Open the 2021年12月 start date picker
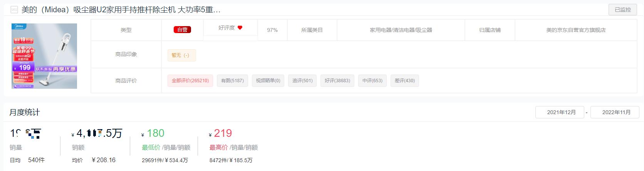The width and height of the screenshot is (644, 171). (560, 112)
